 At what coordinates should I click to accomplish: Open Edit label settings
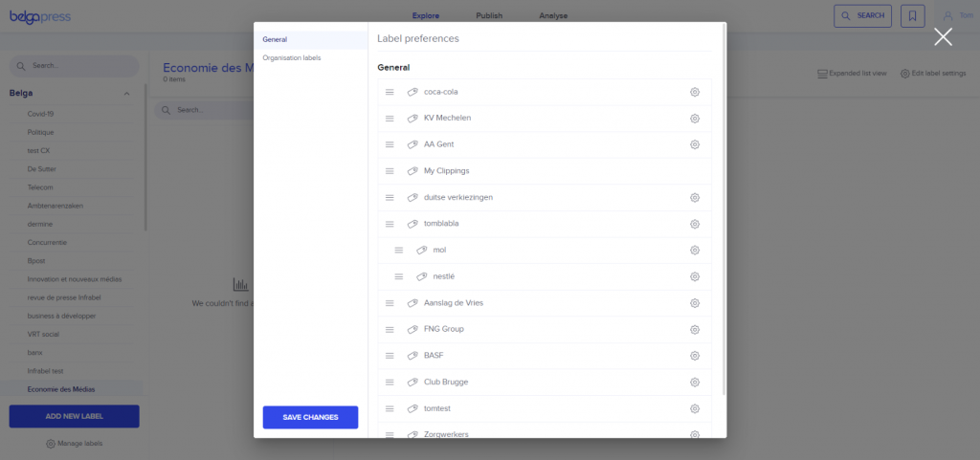[x=933, y=73]
